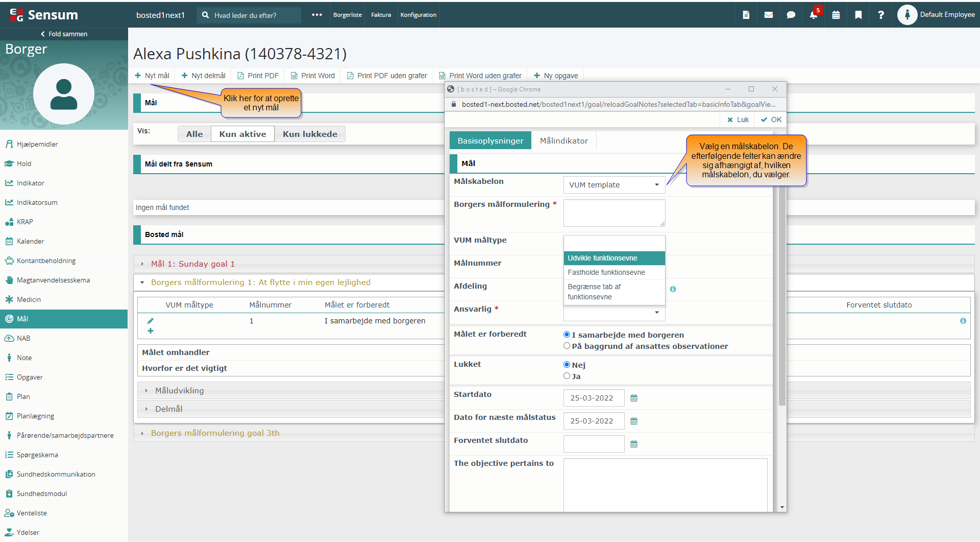Click the Nyt delmål button
980x542 pixels.
click(x=204, y=76)
